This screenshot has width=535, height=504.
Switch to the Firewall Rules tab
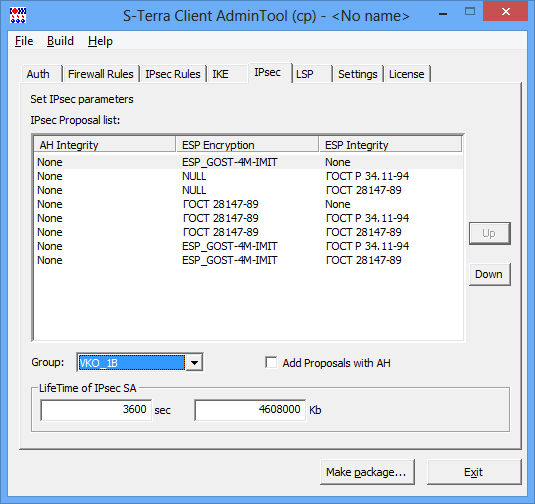point(101,74)
